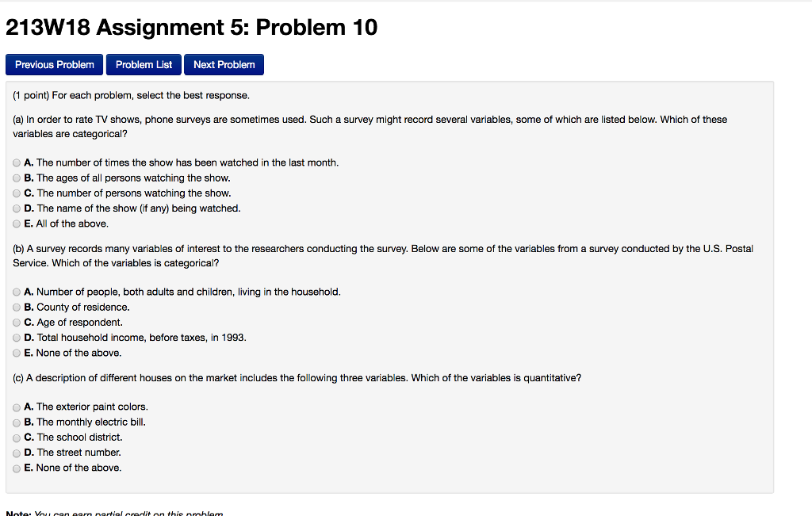Select option B, ages of all persons watching
This screenshot has height=516, width=812.
(x=16, y=178)
